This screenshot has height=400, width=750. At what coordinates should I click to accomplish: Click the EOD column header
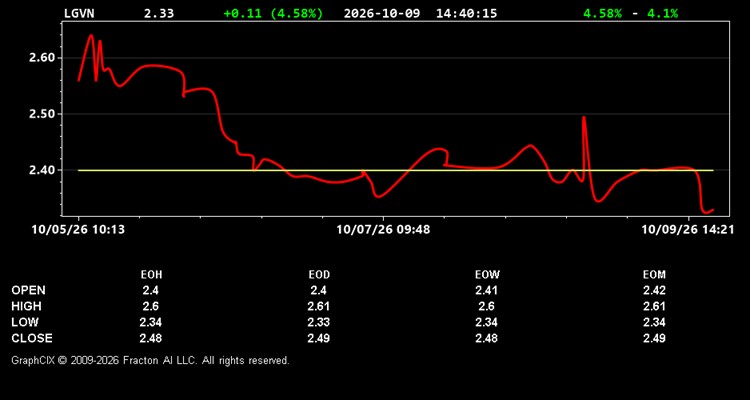pyautogui.click(x=319, y=275)
